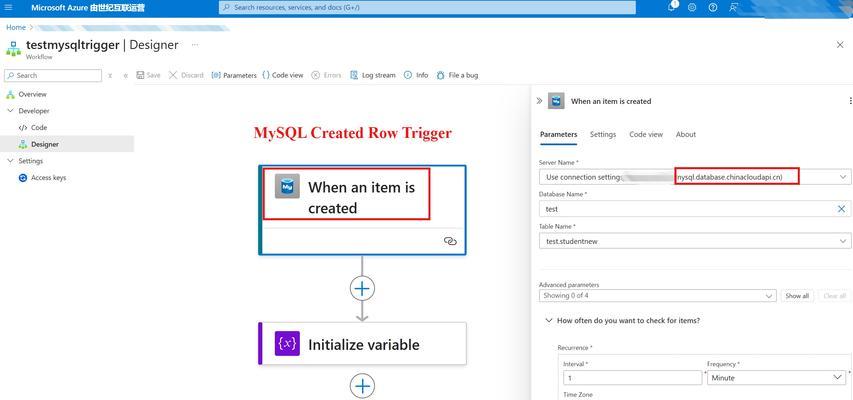This screenshot has height=400, width=853.
Task: Open the Info toolbar item
Action: 416,76
